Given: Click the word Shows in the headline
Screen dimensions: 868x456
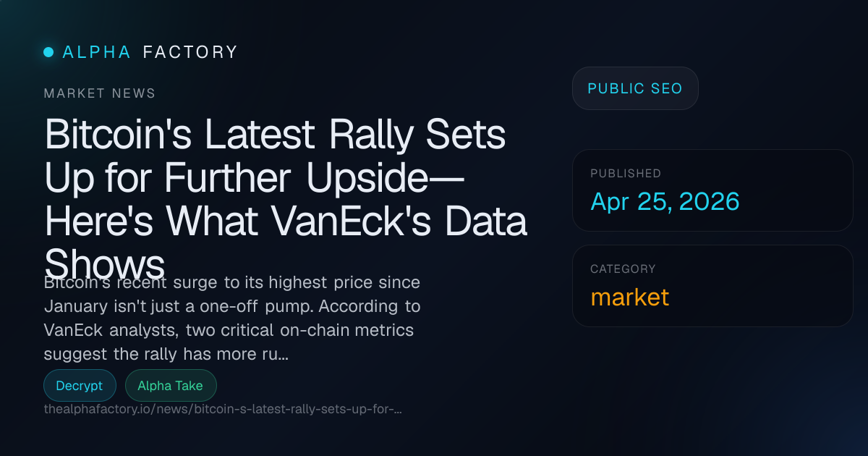Looking at the screenshot, I should pyautogui.click(x=105, y=262).
